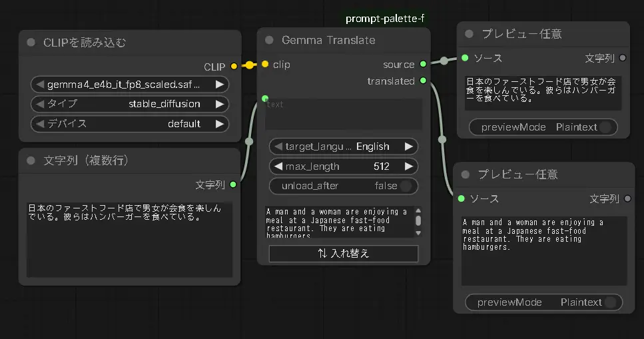Click the 文字列（複数行） node title
The width and height of the screenshot is (644, 339).
click(86, 161)
